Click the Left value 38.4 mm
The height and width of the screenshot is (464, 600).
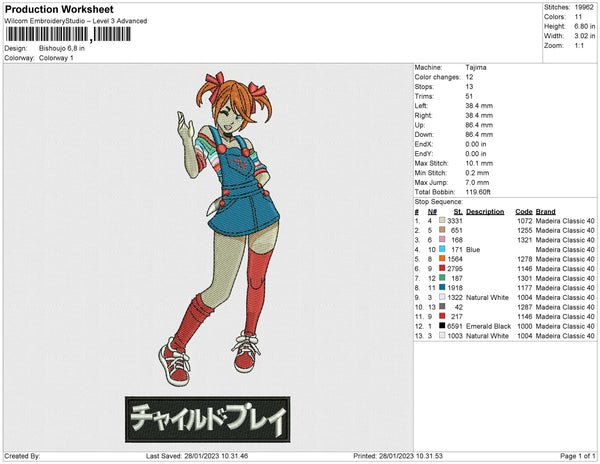pyautogui.click(x=479, y=106)
